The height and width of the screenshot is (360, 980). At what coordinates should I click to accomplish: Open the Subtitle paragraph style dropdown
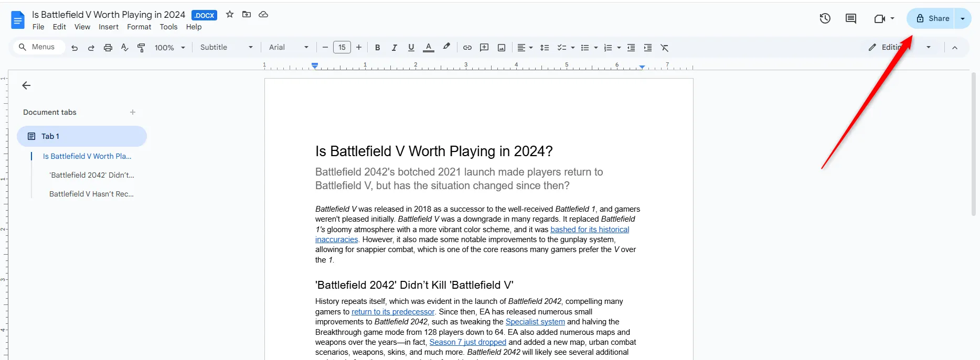227,47
